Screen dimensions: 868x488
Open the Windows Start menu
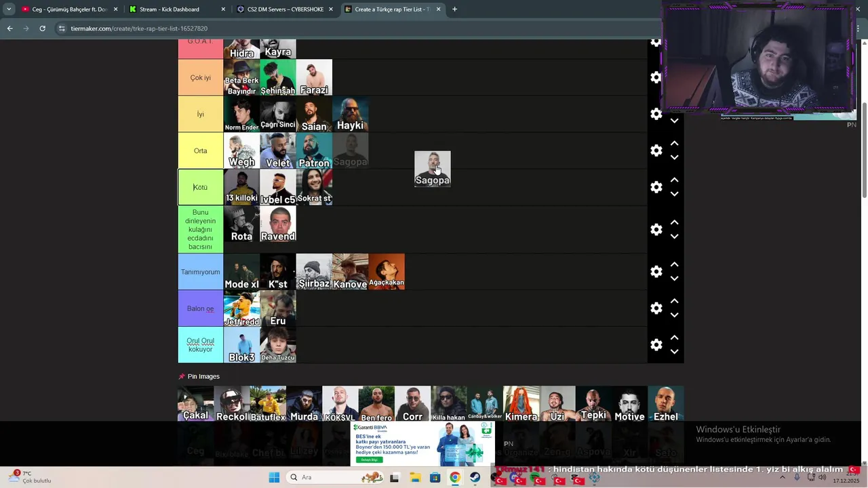pyautogui.click(x=274, y=477)
